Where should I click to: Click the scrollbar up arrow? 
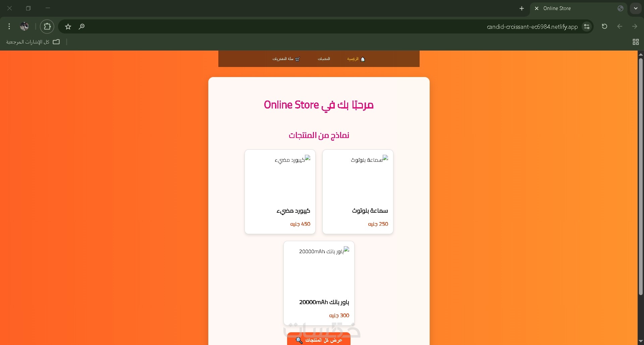click(x=641, y=54)
